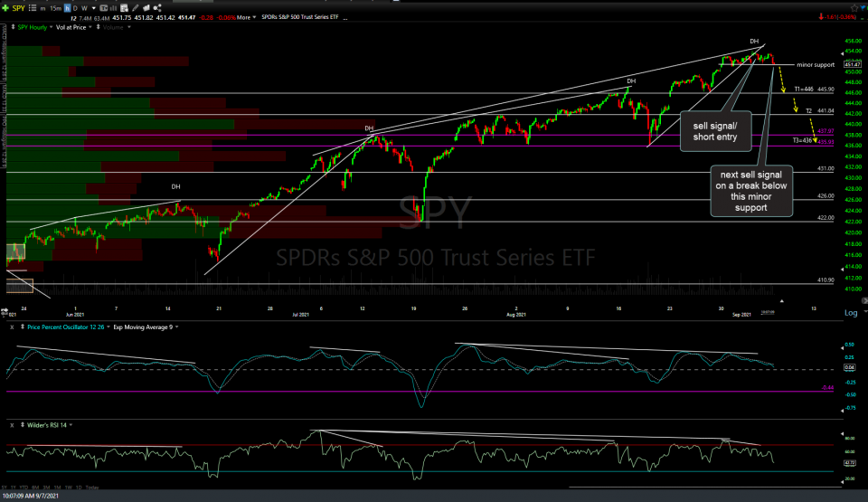Viewport: 868px width, 502px height.
Task: Select the pencil drawing tool
Action: tap(135, 8)
